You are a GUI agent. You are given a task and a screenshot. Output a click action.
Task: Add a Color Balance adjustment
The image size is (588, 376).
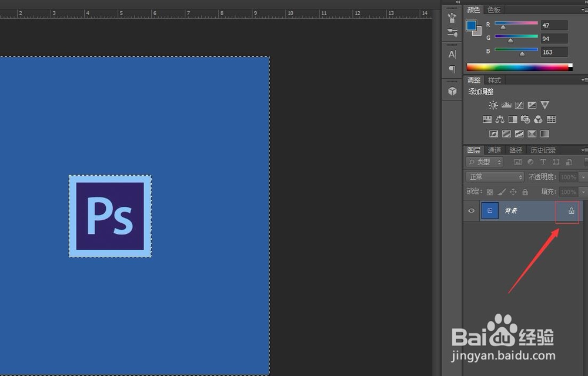(500, 119)
